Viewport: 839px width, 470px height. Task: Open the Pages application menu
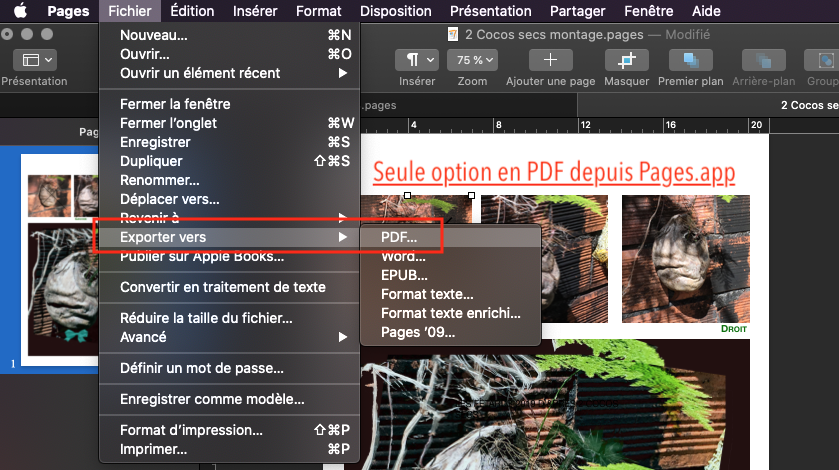click(x=68, y=11)
